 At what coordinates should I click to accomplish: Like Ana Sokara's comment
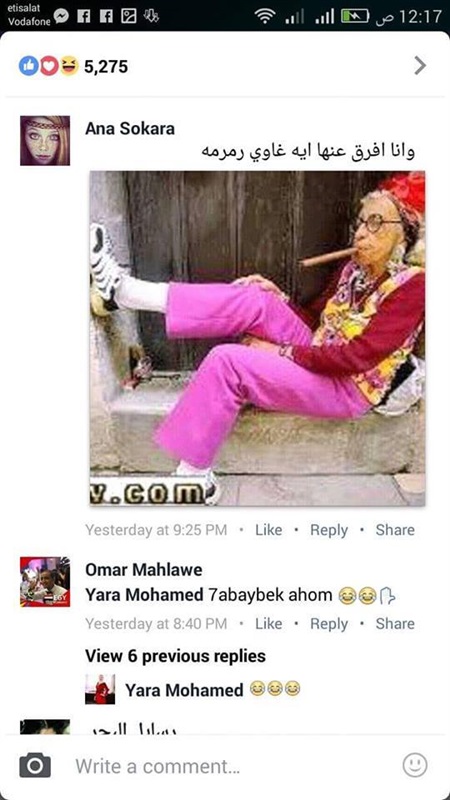click(x=268, y=530)
